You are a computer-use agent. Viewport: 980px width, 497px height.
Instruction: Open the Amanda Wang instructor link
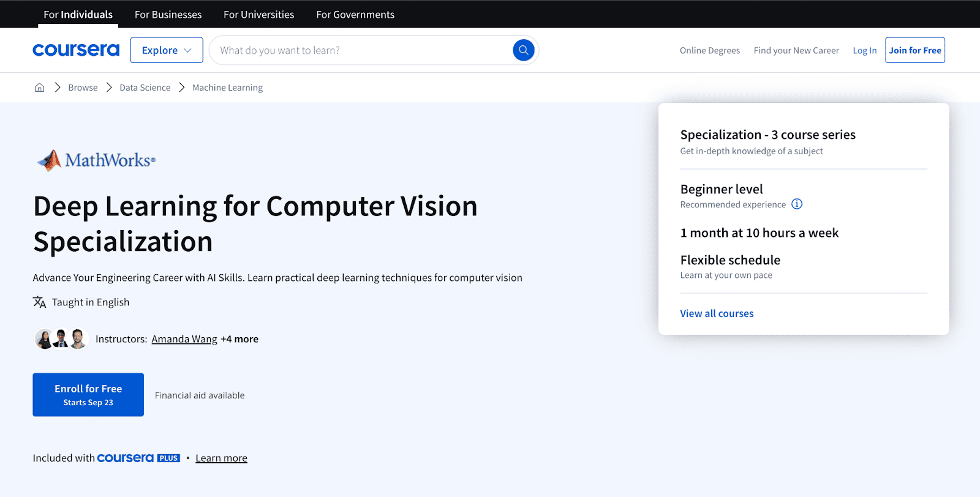click(184, 339)
